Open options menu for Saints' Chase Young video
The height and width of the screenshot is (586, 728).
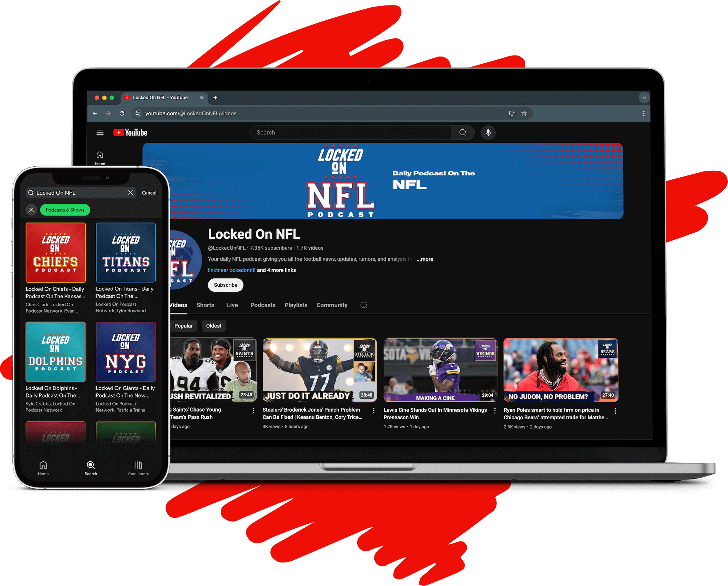253,411
